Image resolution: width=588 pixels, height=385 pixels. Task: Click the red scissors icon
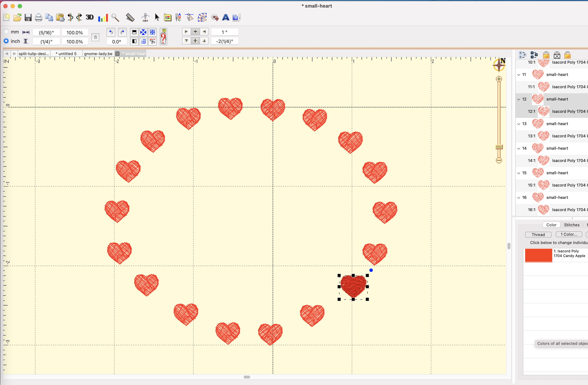point(153,41)
